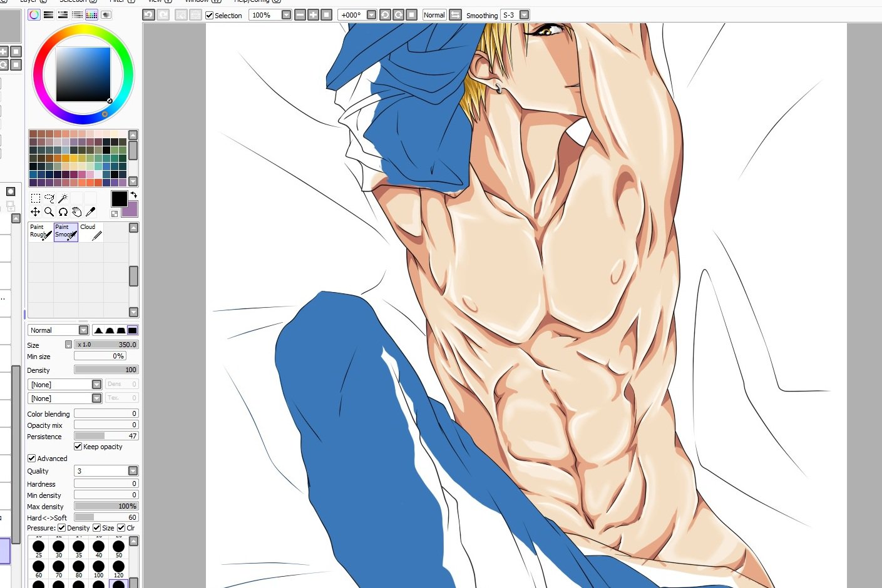The image size is (882, 588).
Task: Click the Min size value field
Action: click(x=100, y=356)
